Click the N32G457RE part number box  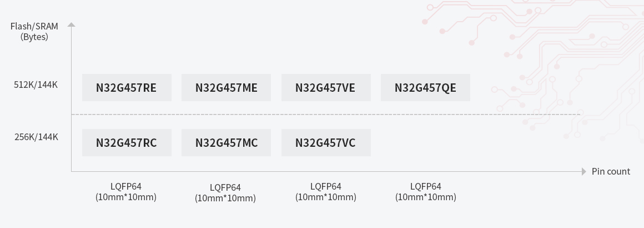[x=127, y=88]
